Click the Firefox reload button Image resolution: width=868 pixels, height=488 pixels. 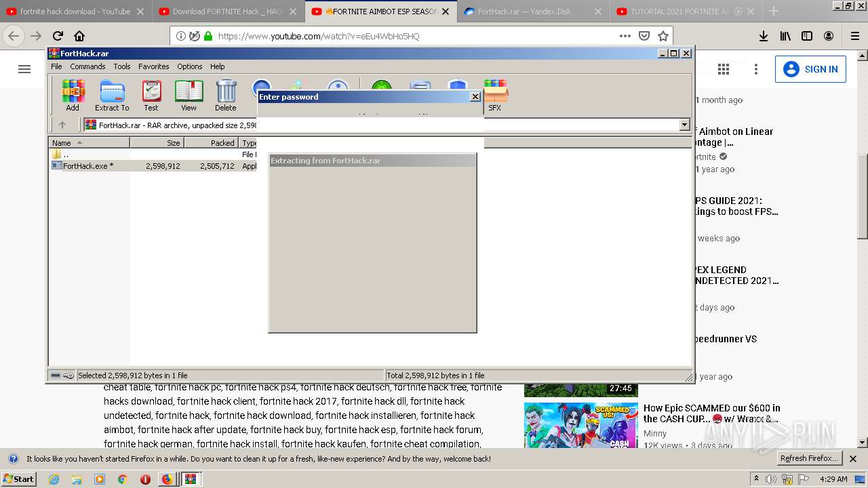pyautogui.click(x=58, y=36)
